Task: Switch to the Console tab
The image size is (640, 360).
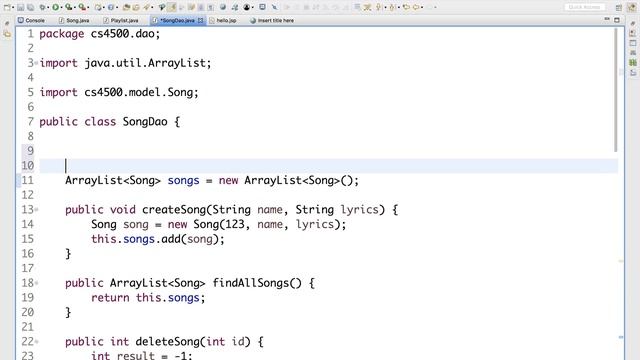Action: pos(31,20)
